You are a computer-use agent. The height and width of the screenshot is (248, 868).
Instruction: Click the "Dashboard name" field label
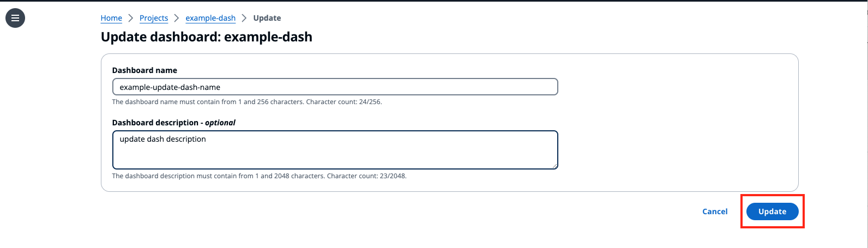(144, 70)
